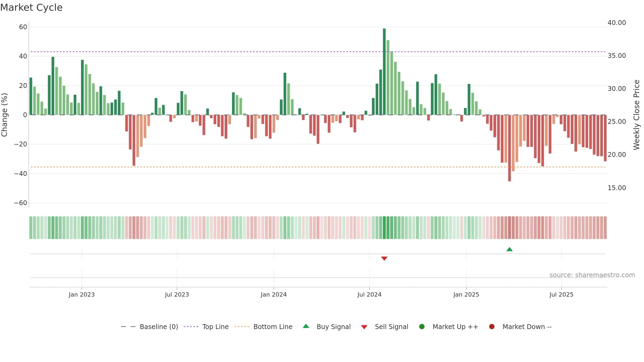Click the dark red circle icon in legend
This screenshot has height=362, width=644.
[x=492, y=327]
